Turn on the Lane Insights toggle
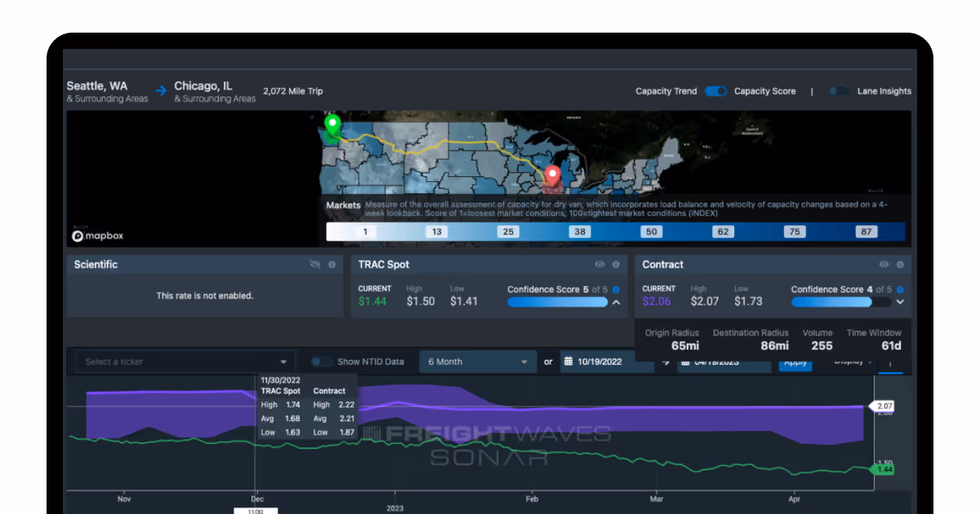Viewport: 980px width, 514px height. click(839, 91)
